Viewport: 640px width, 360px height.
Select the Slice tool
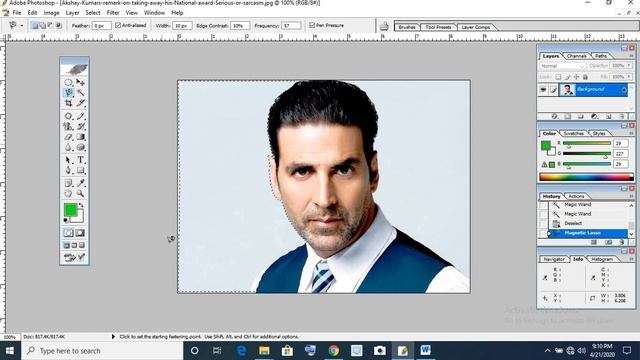80,103
